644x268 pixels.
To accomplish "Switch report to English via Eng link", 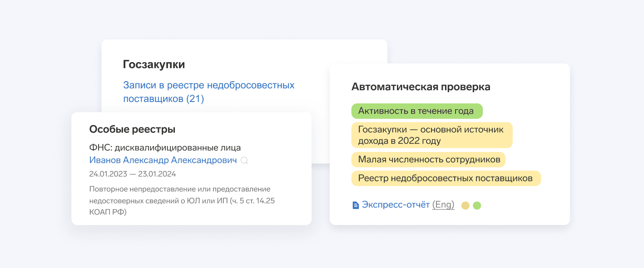I will [443, 205].
